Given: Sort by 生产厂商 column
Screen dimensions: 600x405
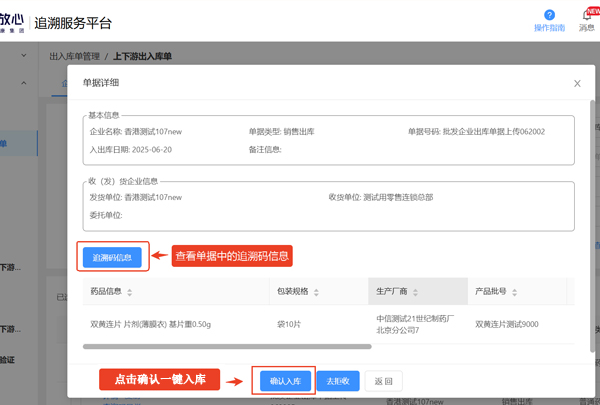Looking at the screenshot, I should tap(415, 292).
